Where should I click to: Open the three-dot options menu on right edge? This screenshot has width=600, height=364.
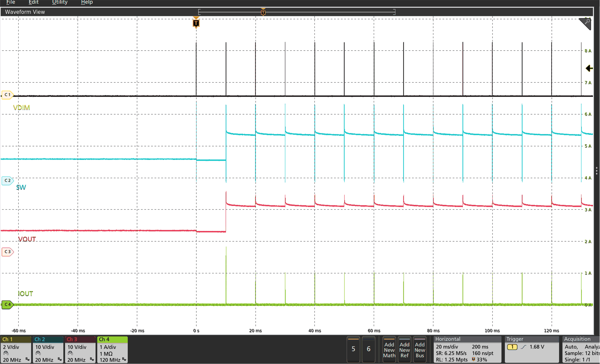tap(596, 170)
